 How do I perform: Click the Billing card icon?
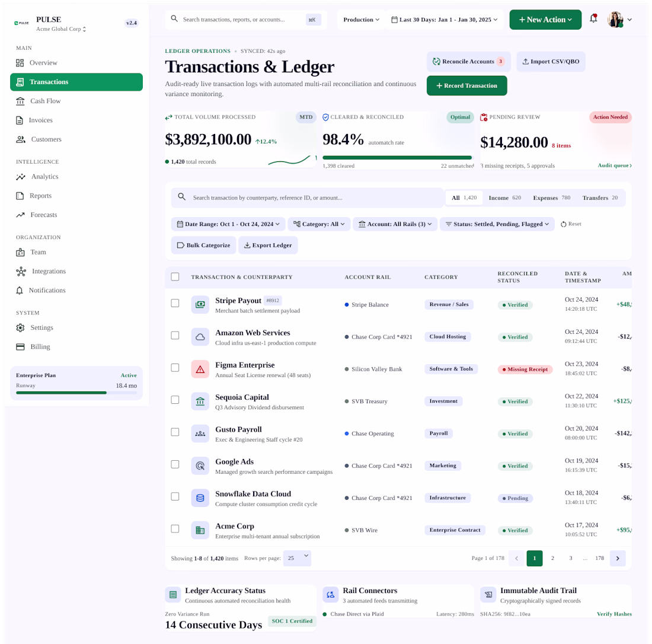[20, 347]
